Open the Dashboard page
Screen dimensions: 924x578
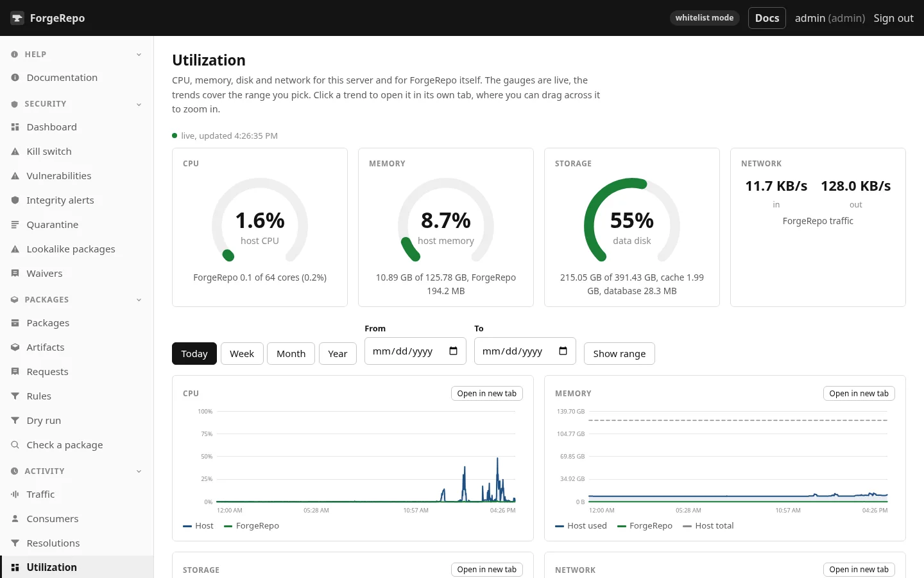(x=77, y=127)
